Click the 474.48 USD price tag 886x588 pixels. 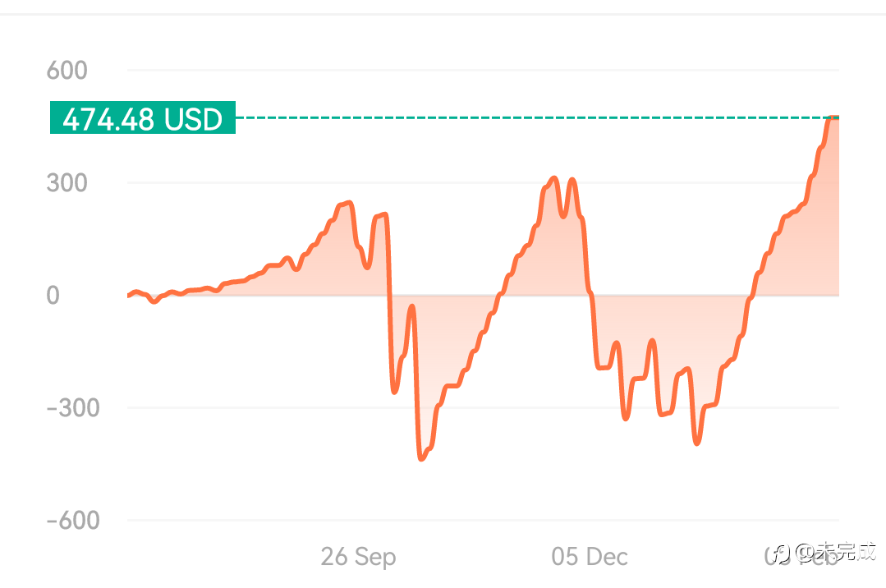coord(142,118)
